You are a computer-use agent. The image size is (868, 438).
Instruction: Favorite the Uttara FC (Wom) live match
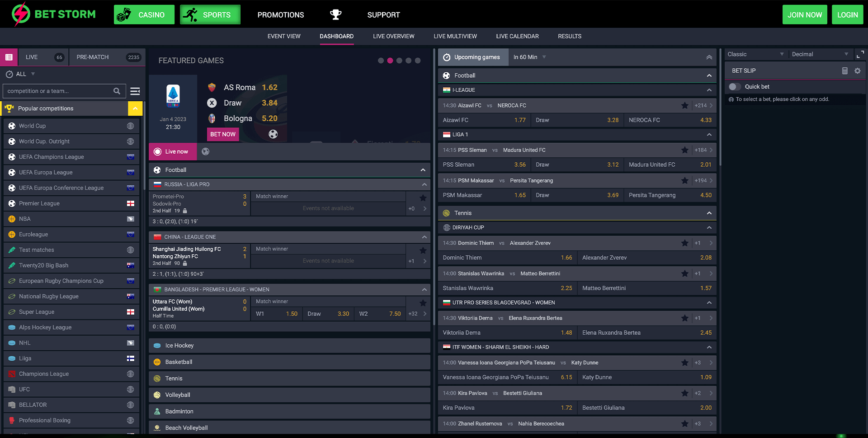(x=423, y=303)
